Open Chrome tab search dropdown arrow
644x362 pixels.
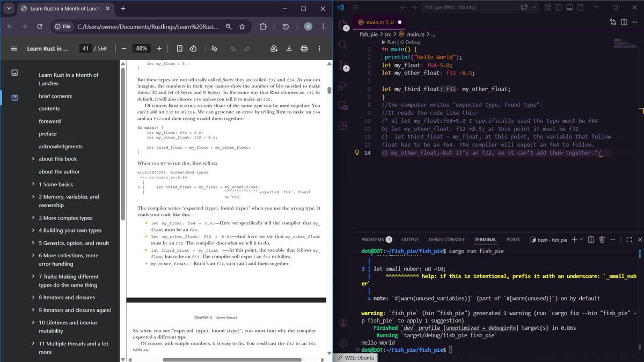9,9
